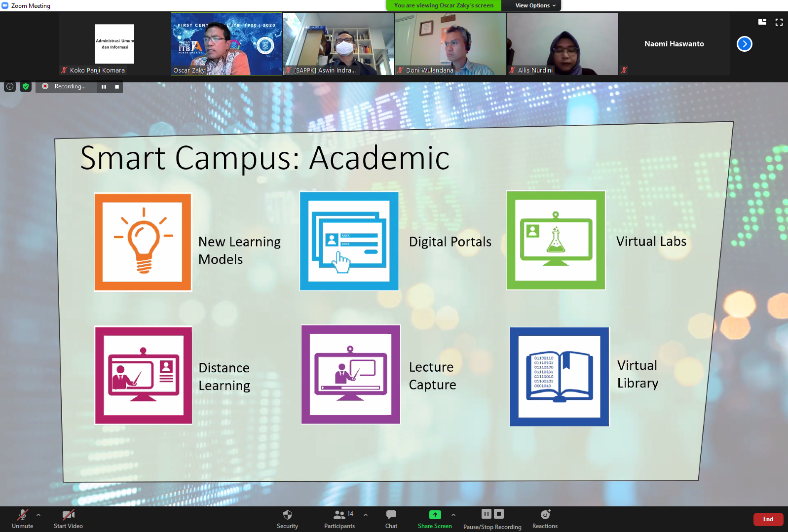
Task: Unmute the microphone
Action: (22, 519)
